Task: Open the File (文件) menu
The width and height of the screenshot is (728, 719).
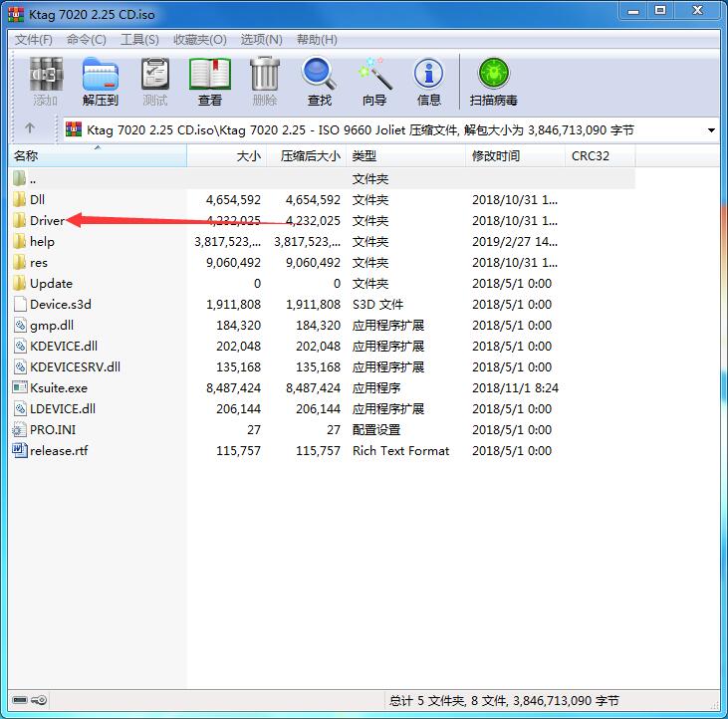Action: pos(34,40)
